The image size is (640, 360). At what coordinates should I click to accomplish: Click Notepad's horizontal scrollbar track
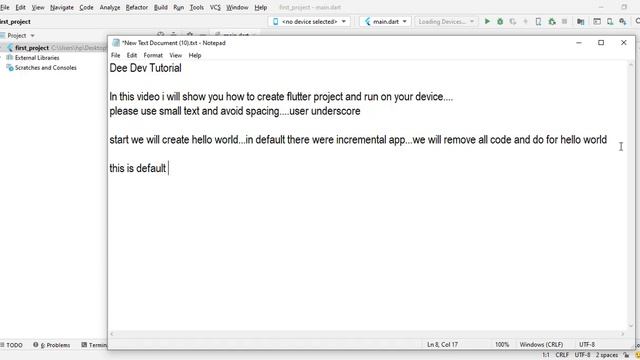(367, 334)
